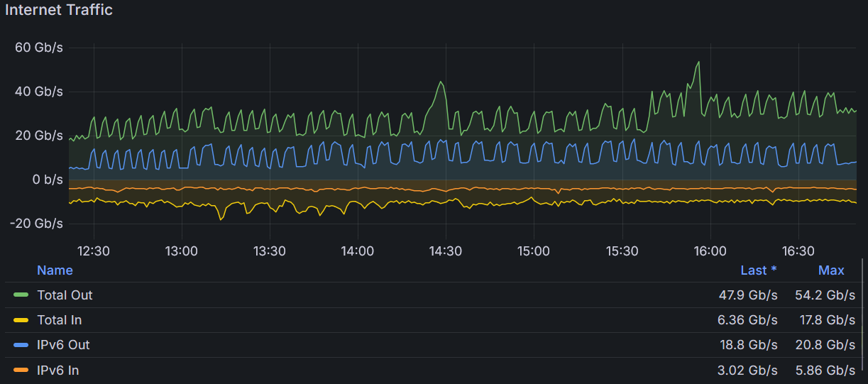Toggle the Total Out series label in legend
Viewport: 868px width, 384px height.
pyautogui.click(x=65, y=295)
